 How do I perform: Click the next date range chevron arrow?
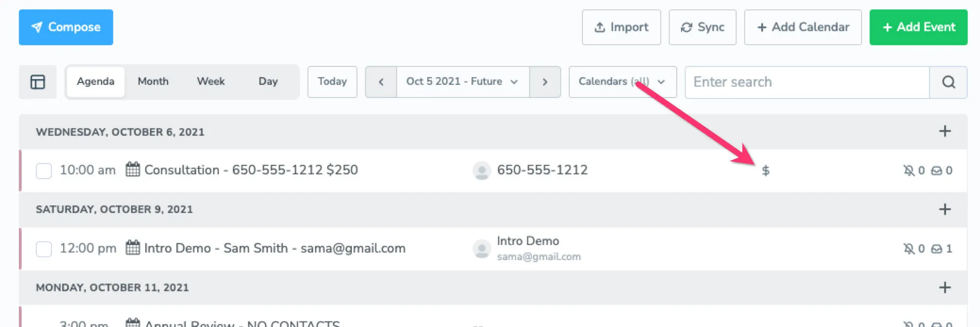545,82
